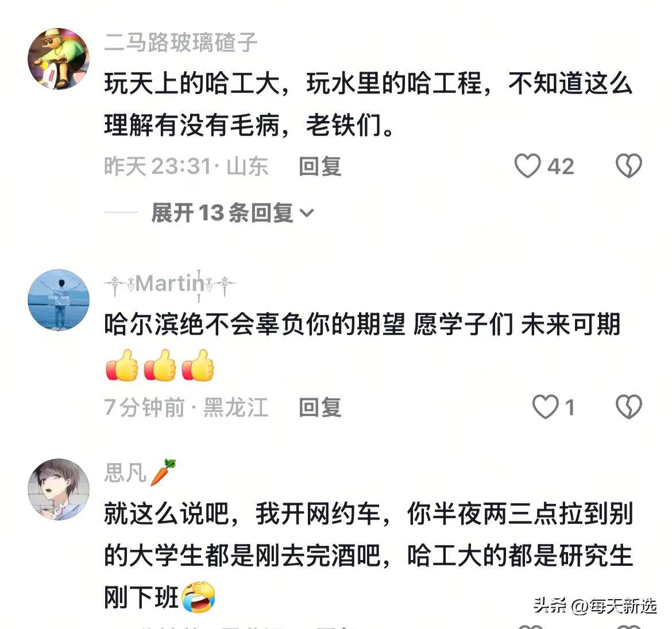Open 思凡 anime avatar

coord(58,490)
